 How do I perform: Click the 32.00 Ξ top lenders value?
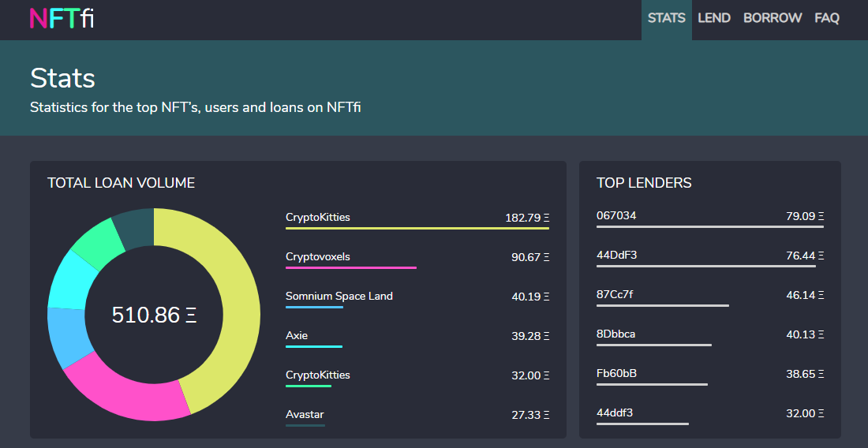point(805,413)
